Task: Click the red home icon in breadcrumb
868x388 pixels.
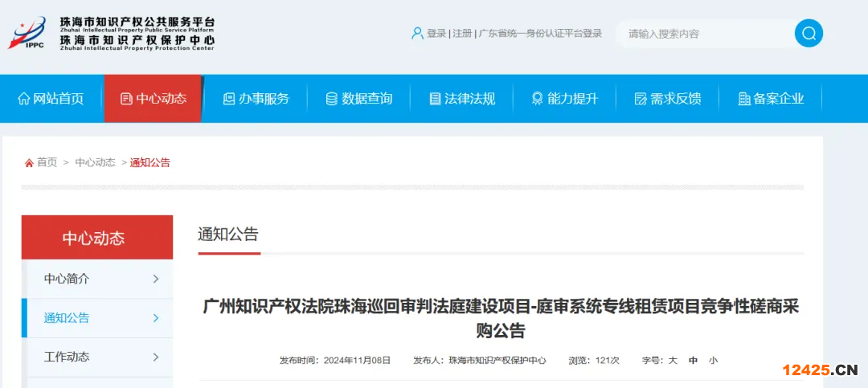Action: tap(29, 163)
